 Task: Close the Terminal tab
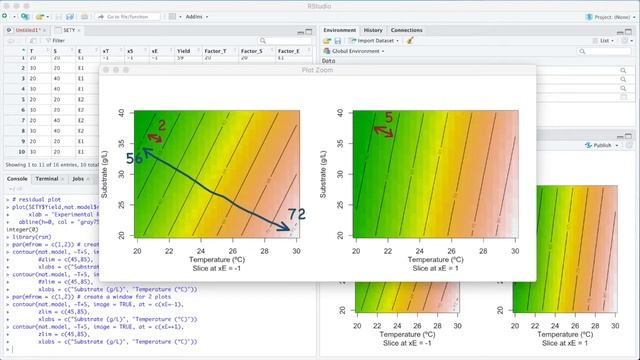tap(62, 179)
